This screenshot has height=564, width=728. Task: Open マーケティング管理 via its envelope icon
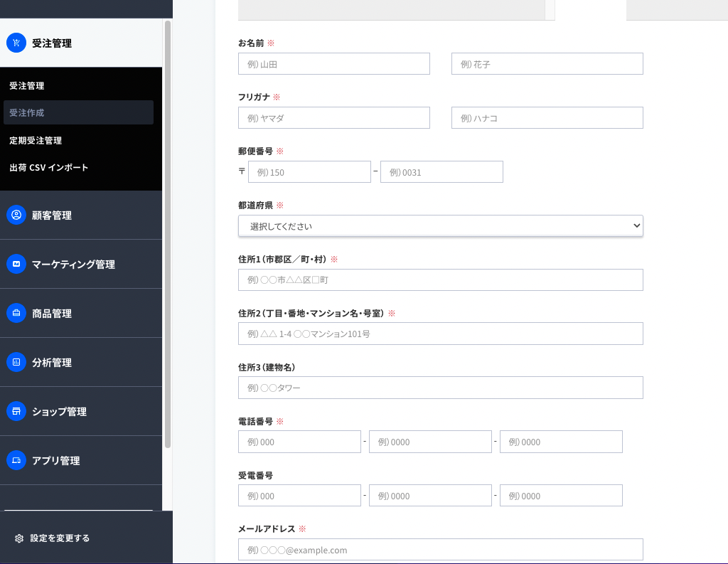pyautogui.click(x=16, y=264)
